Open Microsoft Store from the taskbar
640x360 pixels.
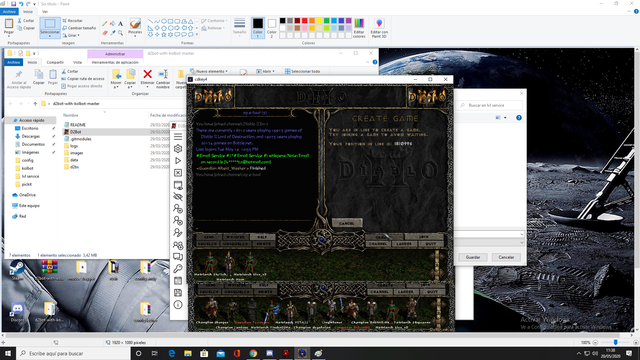click(204, 353)
